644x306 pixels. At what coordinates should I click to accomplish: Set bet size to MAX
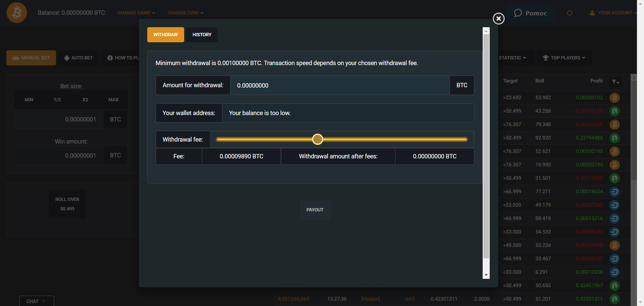tap(113, 100)
